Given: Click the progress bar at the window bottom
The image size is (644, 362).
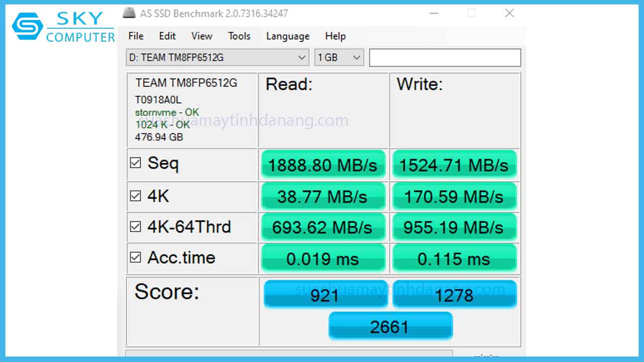Looking at the screenshot, I should pos(289,354).
